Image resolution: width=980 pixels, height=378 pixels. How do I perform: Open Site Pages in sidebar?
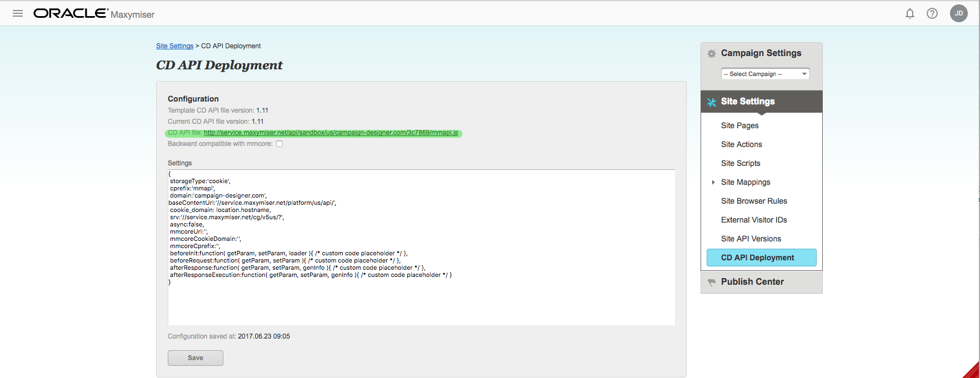739,125
